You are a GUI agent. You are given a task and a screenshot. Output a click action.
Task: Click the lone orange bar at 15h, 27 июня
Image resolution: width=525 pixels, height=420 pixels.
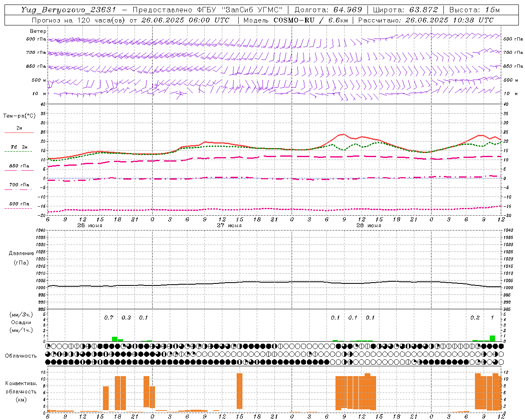pyautogui.click(x=240, y=391)
